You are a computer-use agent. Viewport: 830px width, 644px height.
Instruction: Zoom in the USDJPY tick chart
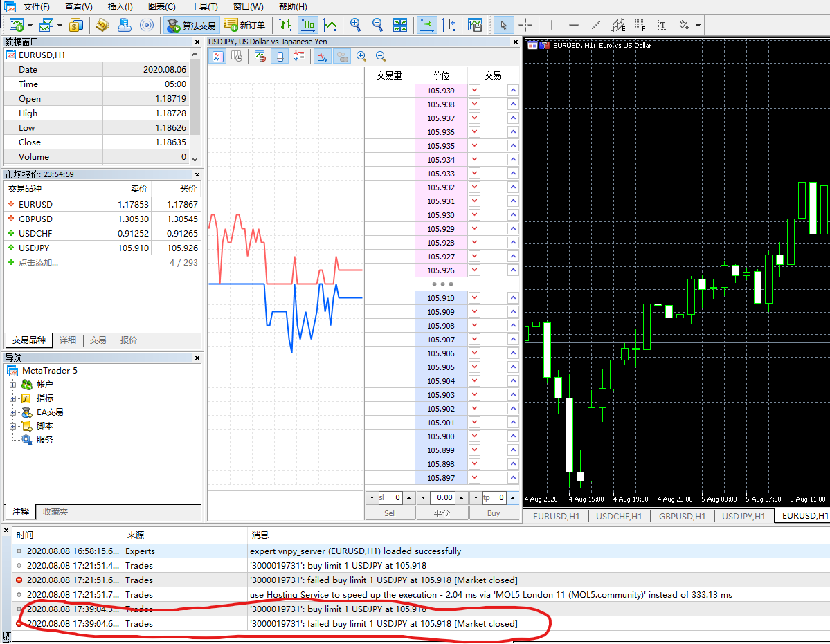[361, 57]
